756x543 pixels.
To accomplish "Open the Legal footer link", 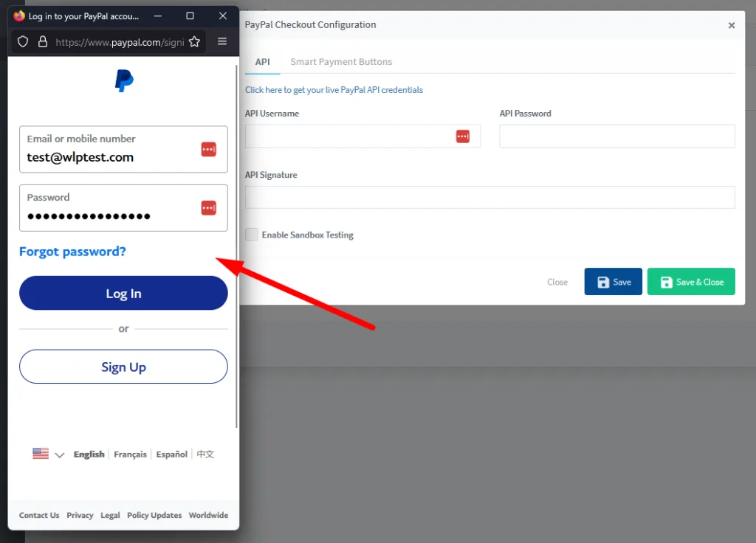I will click(x=110, y=515).
